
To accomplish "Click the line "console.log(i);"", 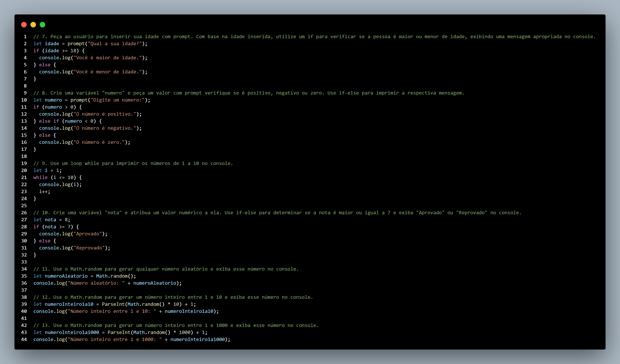I will tap(60, 185).
